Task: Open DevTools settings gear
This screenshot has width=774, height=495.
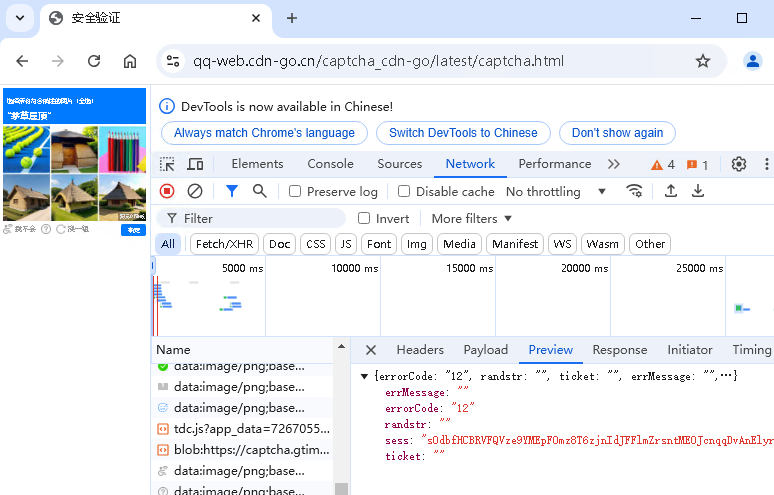Action: click(x=739, y=164)
